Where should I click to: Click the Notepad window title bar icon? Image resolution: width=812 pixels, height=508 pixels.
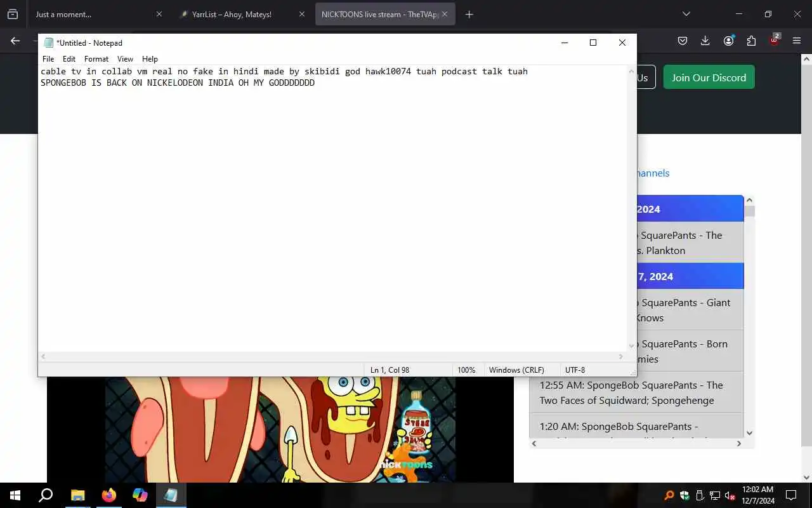48,43
